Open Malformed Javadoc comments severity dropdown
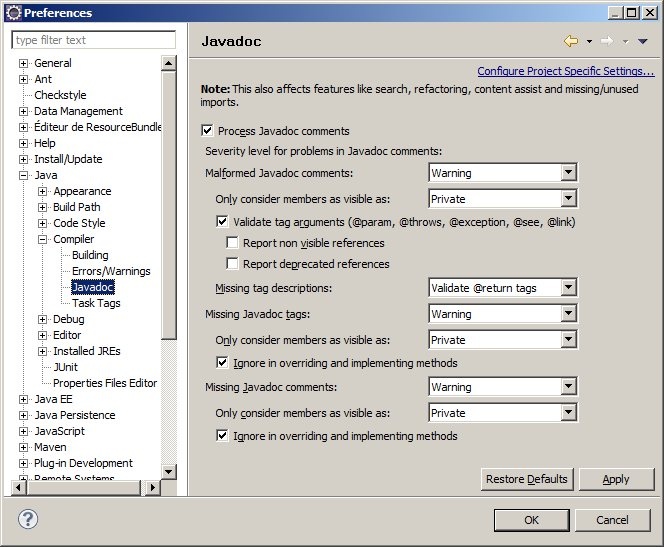664x547 pixels. tap(568, 173)
